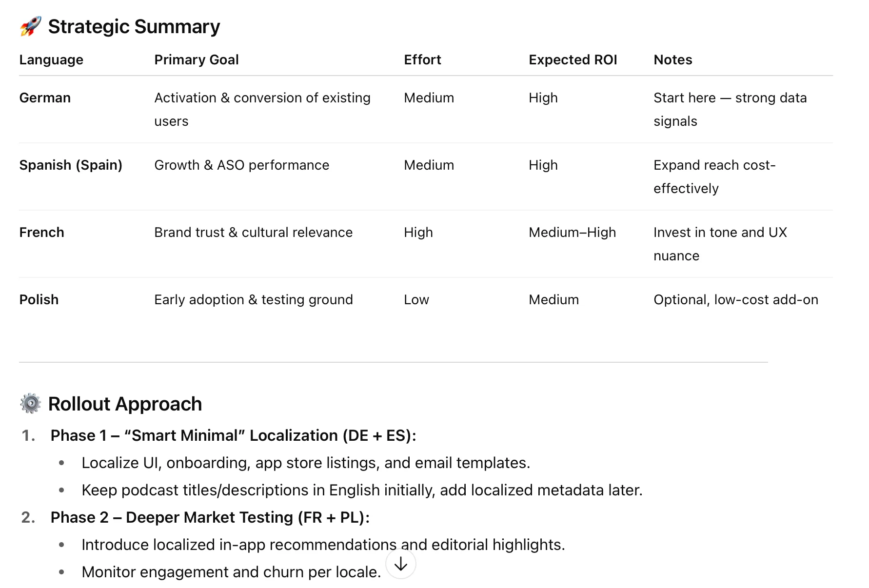Click the Notes column header
This screenshot has width=869, height=588.
[x=672, y=59]
